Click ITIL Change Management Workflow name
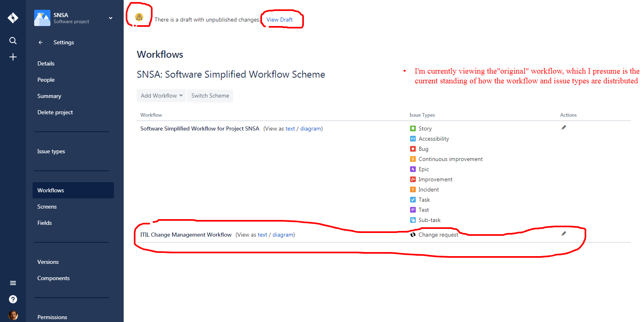 click(186, 235)
